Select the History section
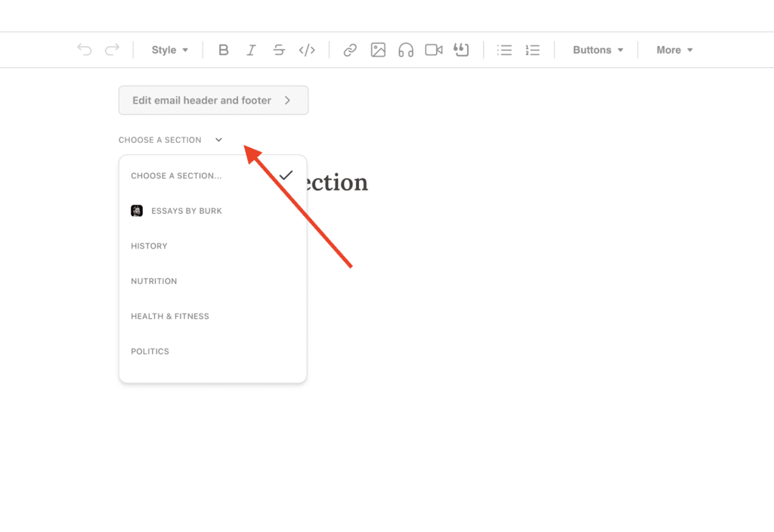Screen dimensions: 774x532 (149, 246)
